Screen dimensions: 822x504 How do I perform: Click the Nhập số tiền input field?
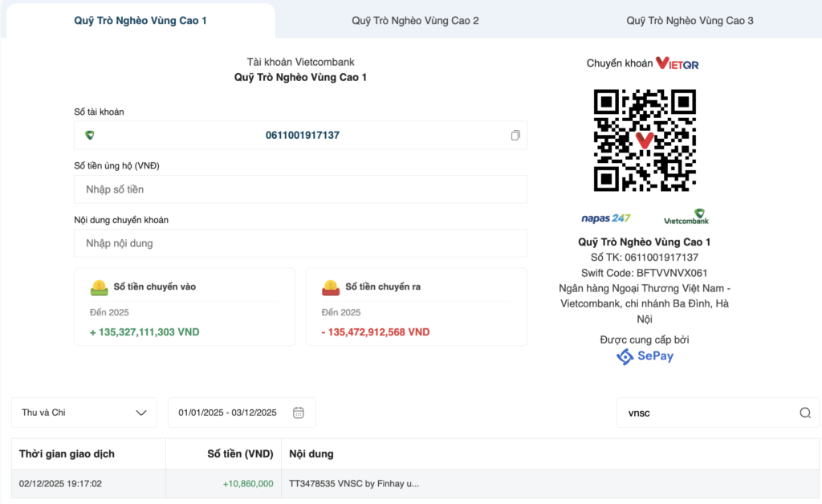pos(300,189)
